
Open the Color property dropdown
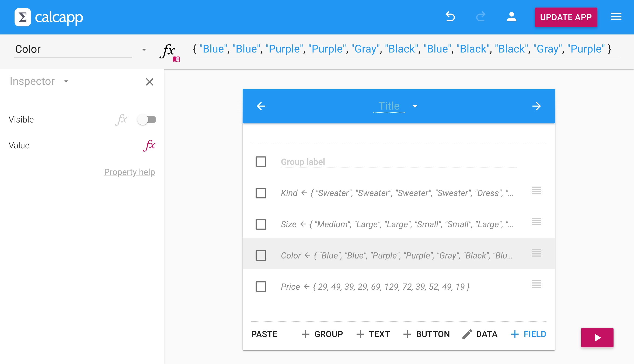click(144, 50)
